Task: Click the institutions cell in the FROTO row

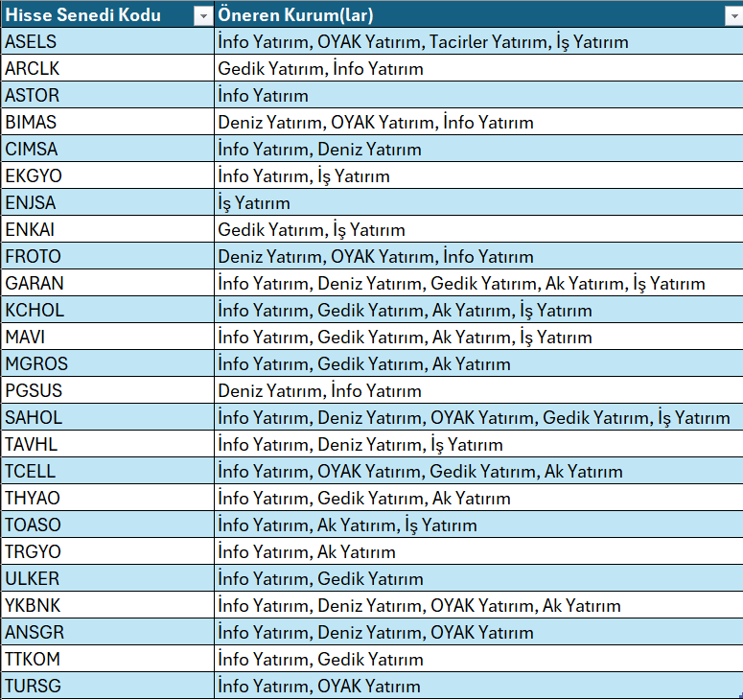Action: 478,255
